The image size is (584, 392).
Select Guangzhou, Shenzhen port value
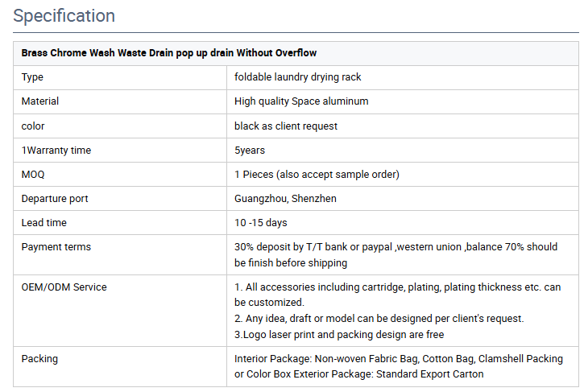pos(285,199)
